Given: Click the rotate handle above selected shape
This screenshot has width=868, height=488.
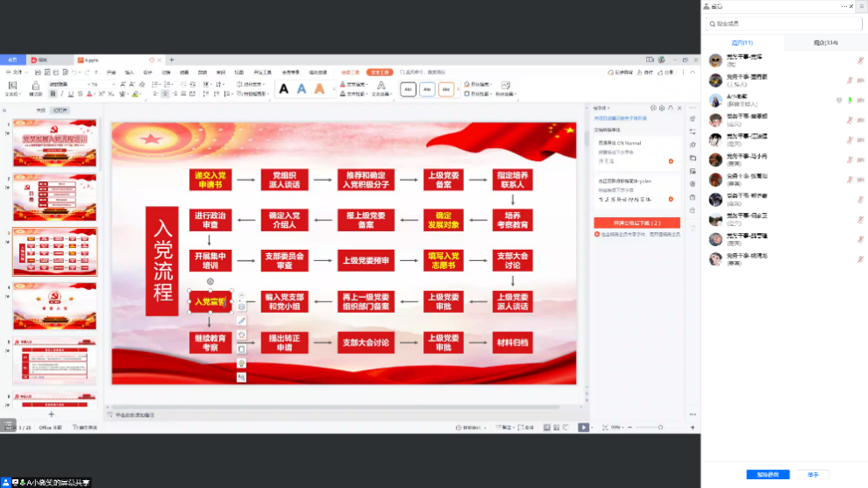Looking at the screenshot, I should (210, 281).
